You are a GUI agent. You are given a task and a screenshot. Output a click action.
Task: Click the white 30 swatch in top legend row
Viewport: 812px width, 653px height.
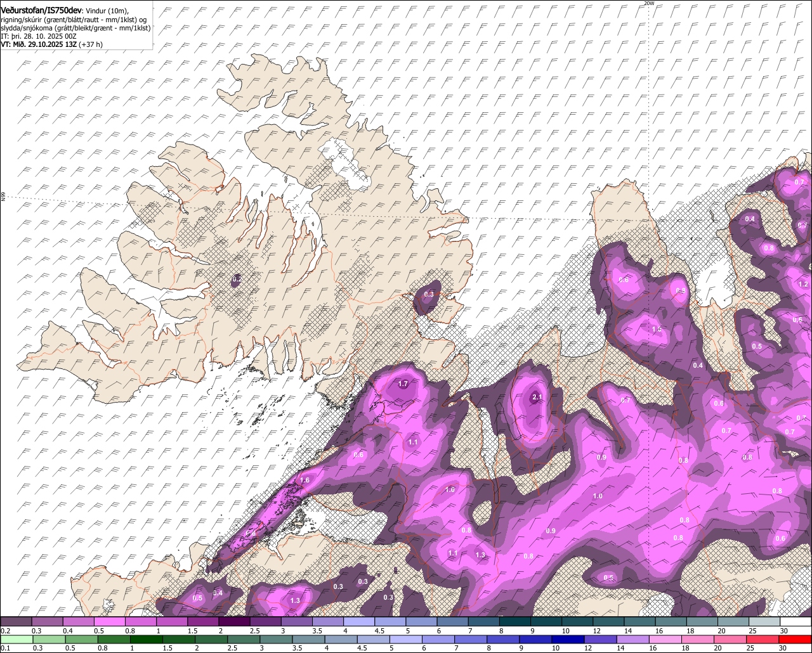pos(796,622)
